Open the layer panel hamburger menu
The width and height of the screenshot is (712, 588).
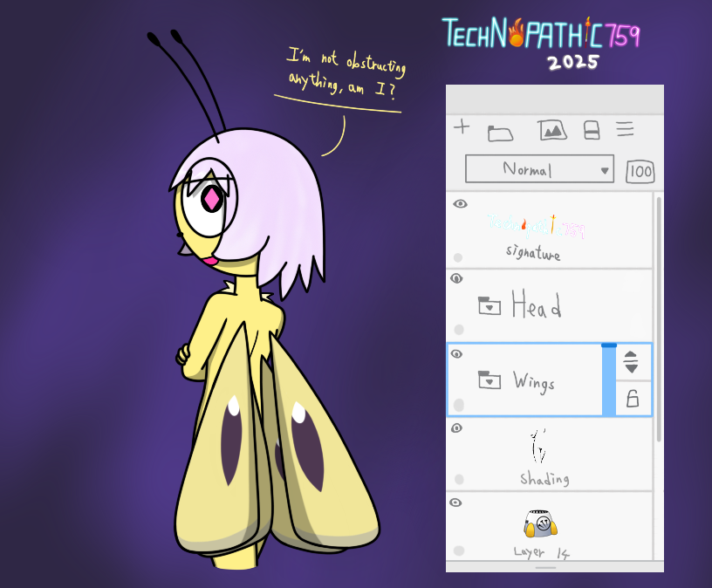point(625,129)
